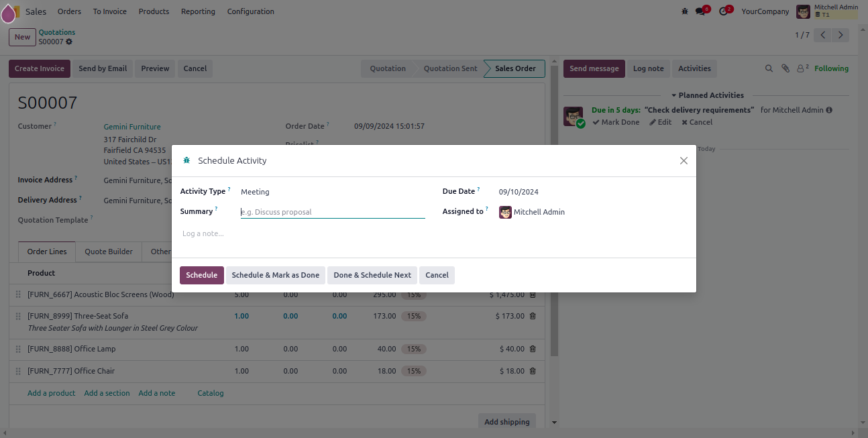Screen dimensions: 868x438
Task: Switch to the Quote Builder tab
Action: [x=109, y=252]
